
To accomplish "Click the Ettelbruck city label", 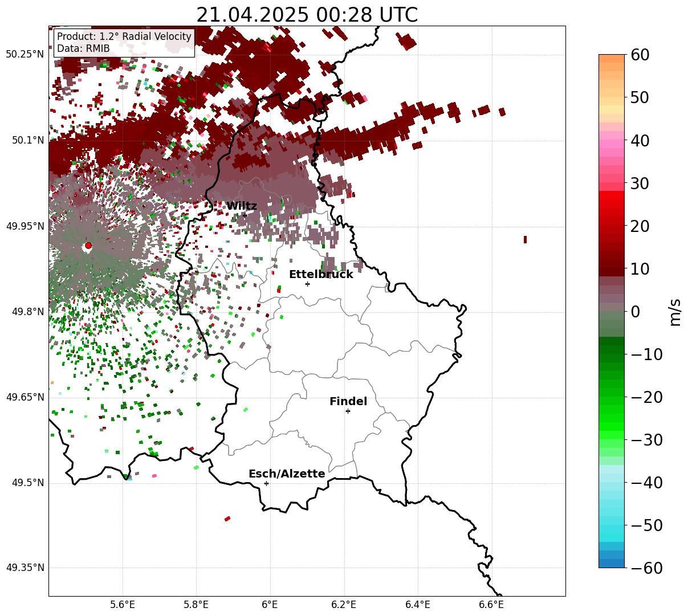I will coord(321,275).
